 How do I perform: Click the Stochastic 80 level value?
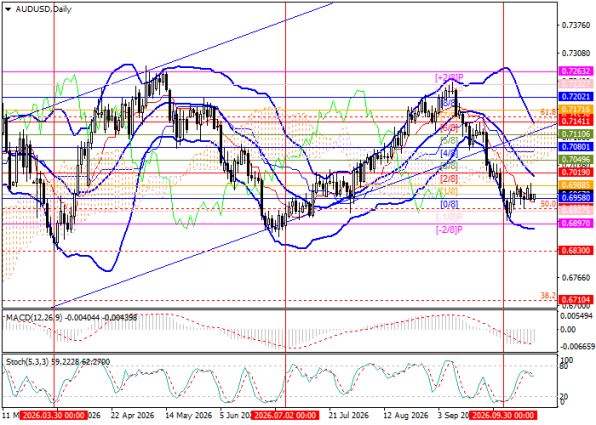[x=565, y=366]
